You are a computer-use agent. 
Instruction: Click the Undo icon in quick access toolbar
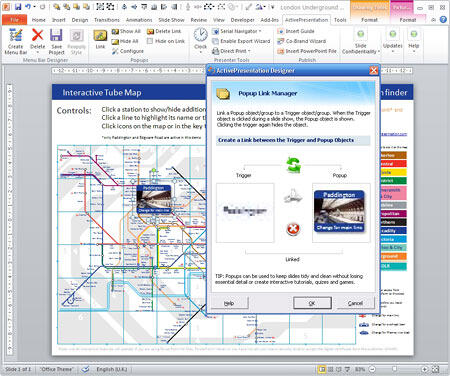coord(28,7)
